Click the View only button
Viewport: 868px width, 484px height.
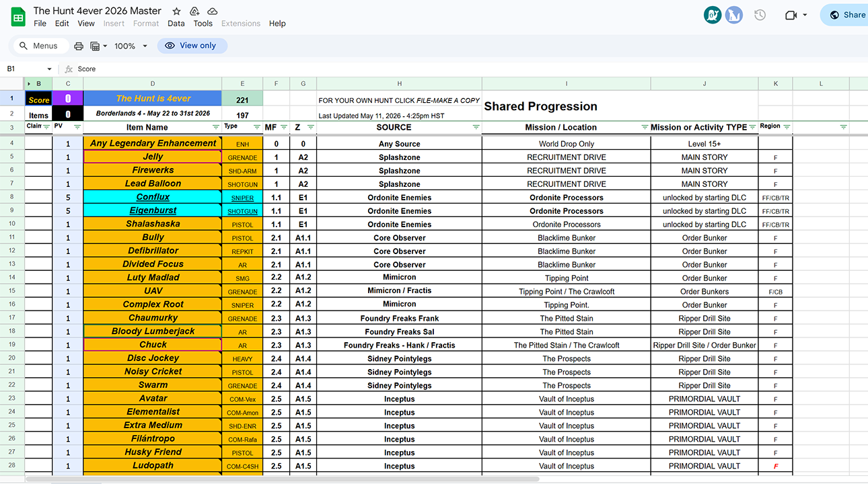pos(192,46)
